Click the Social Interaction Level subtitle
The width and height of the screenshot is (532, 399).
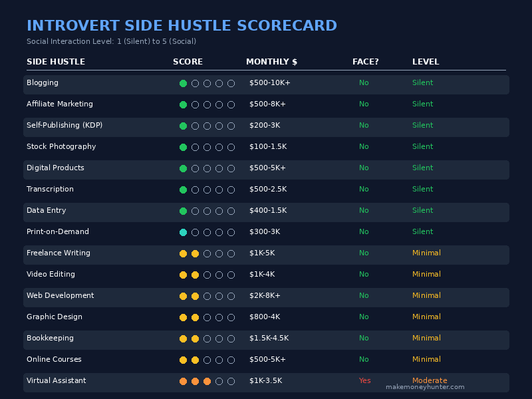coord(111,41)
